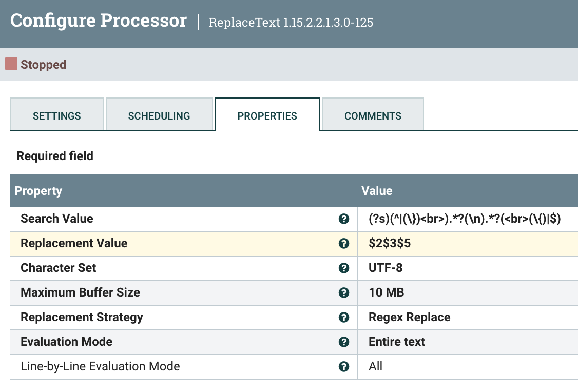578x392 pixels.
Task: Switch to the SETTINGS tab
Action: pos(56,115)
